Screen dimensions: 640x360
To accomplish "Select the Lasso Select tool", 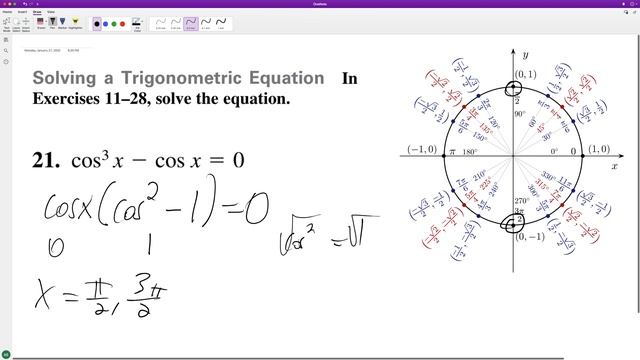I will (x=16, y=24).
